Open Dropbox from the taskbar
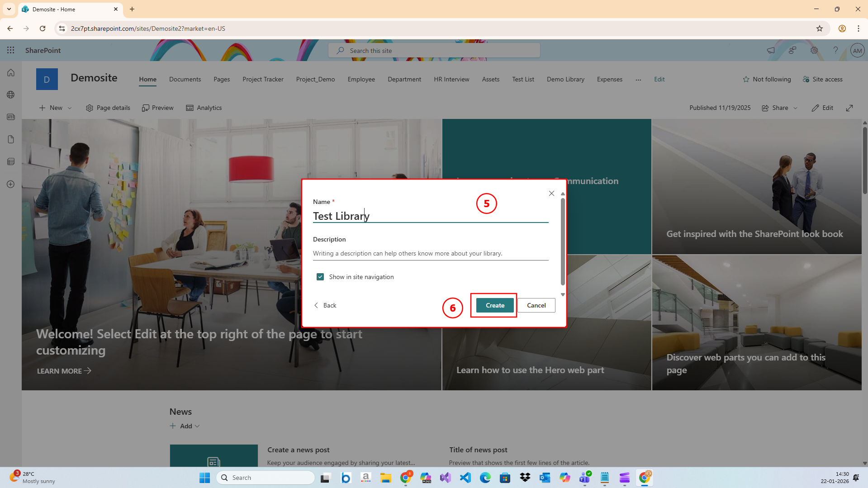The image size is (868, 488). [525, 478]
